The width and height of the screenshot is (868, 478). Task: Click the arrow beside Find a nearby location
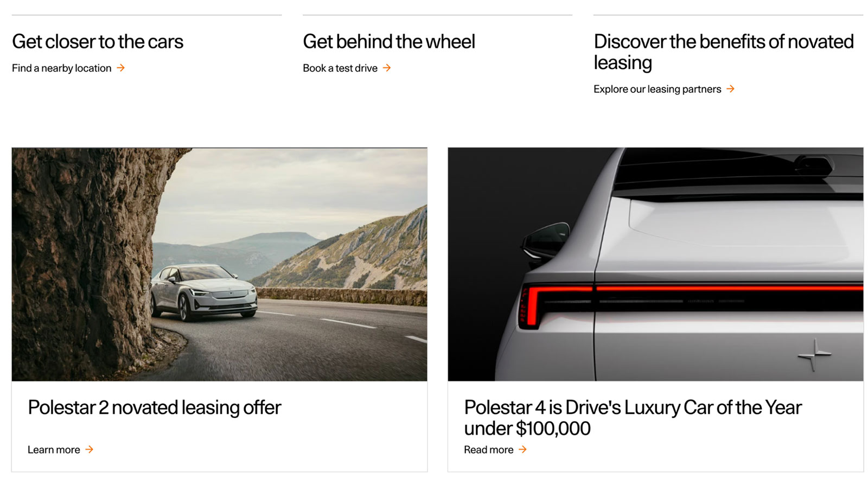[121, 68]
